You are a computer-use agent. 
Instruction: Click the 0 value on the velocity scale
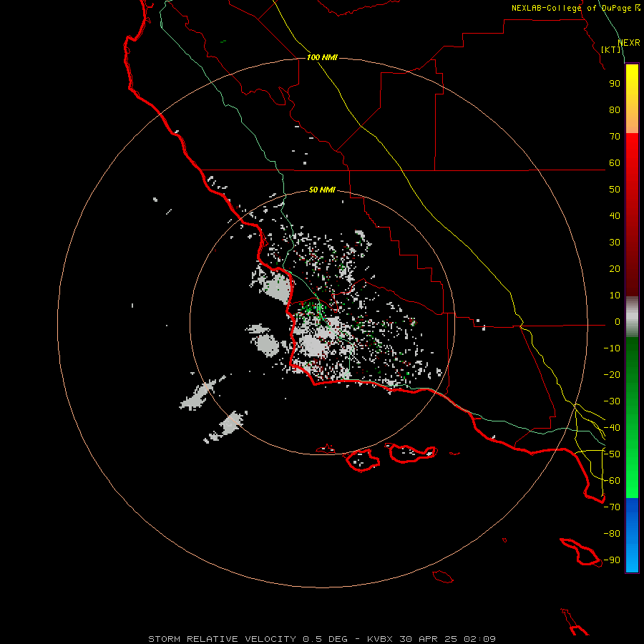click(618, 322)
